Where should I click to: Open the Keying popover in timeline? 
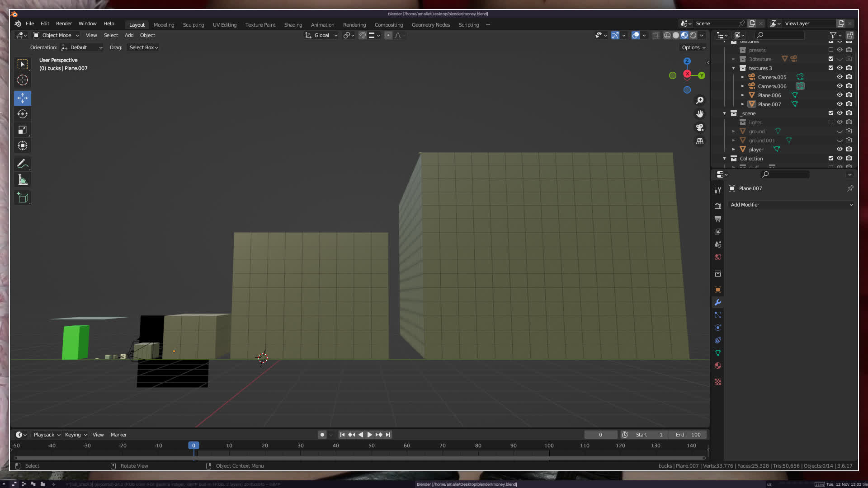point(75,435)
